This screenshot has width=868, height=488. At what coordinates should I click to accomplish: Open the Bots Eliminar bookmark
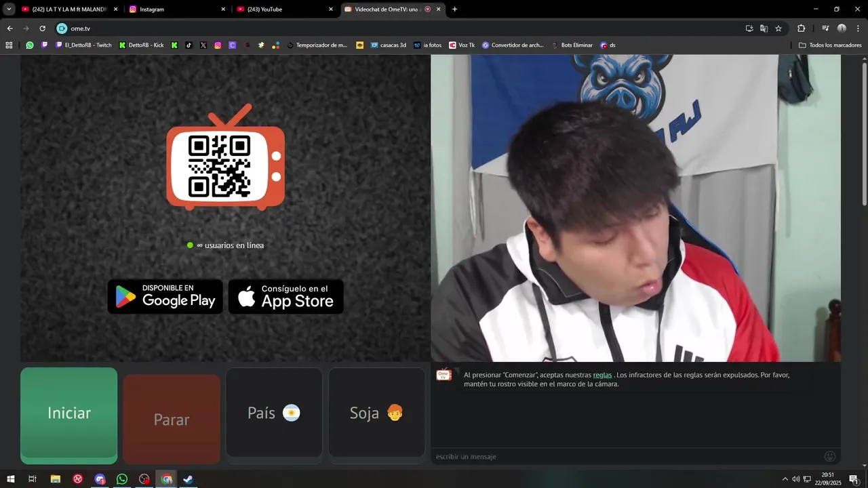(572, 45)
